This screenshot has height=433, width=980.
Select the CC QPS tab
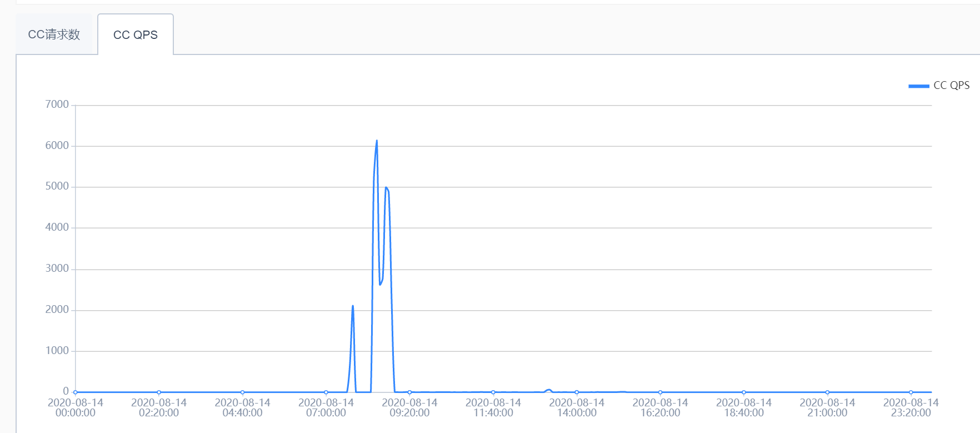[x=136, y=34]
